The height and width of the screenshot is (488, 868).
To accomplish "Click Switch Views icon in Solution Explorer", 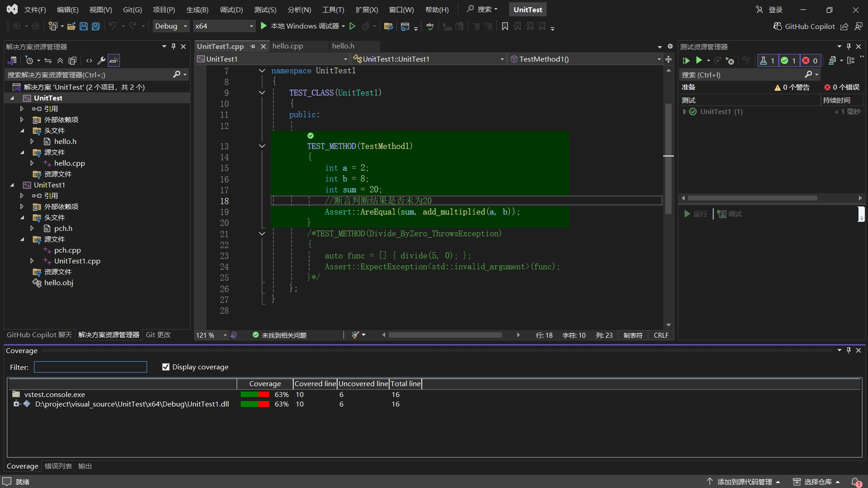I will [x=12, y=60].
